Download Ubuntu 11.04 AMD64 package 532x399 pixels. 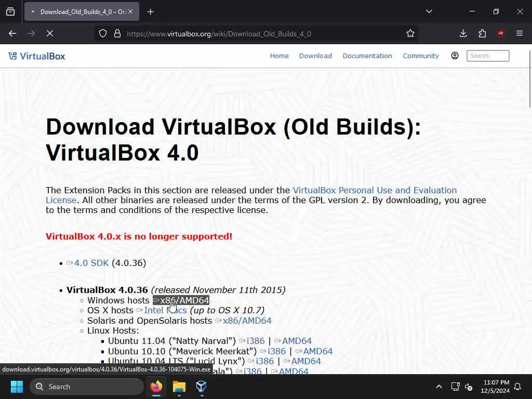297,341
